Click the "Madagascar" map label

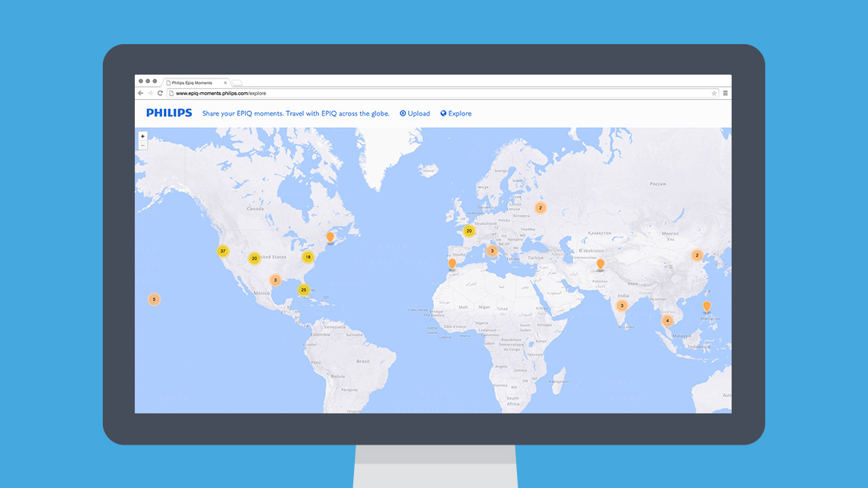[x=558, y=381]
